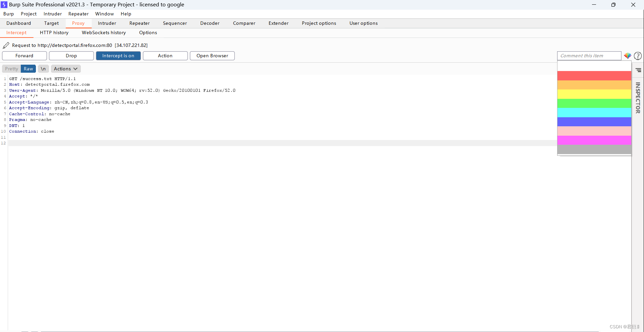Screen dimensions: 644x332
Task: Click the Connection: close header line
Action: [x=32, y=131]
